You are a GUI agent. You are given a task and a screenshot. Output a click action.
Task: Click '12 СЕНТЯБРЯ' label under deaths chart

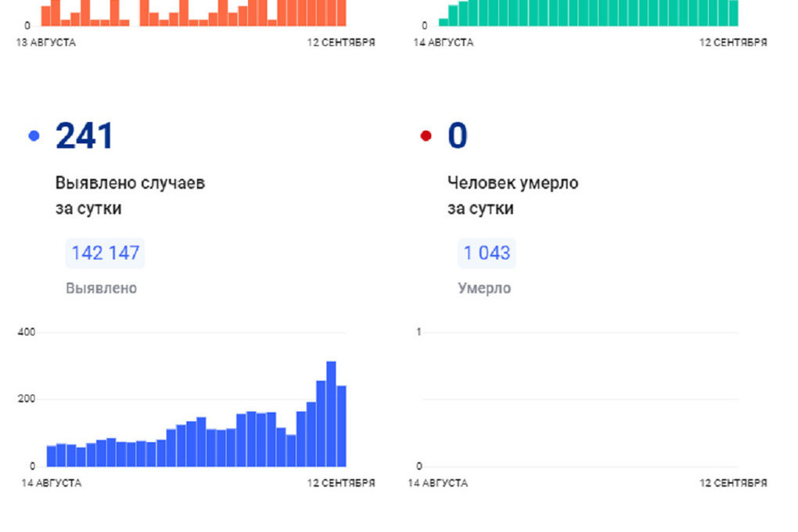coord(733,483)
